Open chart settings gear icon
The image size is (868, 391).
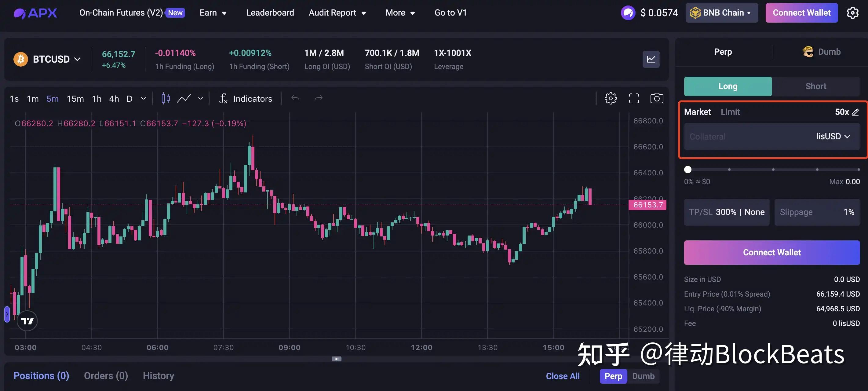611,98
